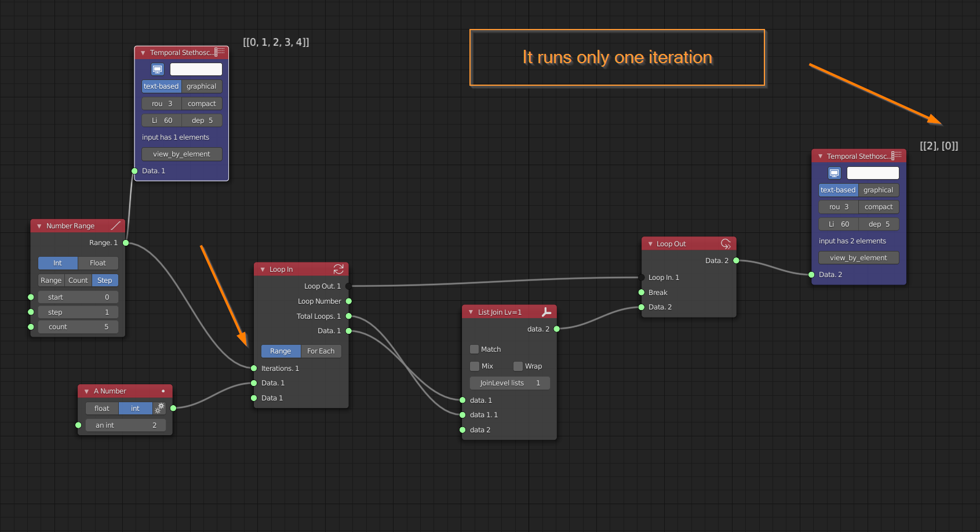Screen dimensions: 980x532
Task: Click the grid icon on left Temporal Stethoscope header
Action: click(220, 52)
